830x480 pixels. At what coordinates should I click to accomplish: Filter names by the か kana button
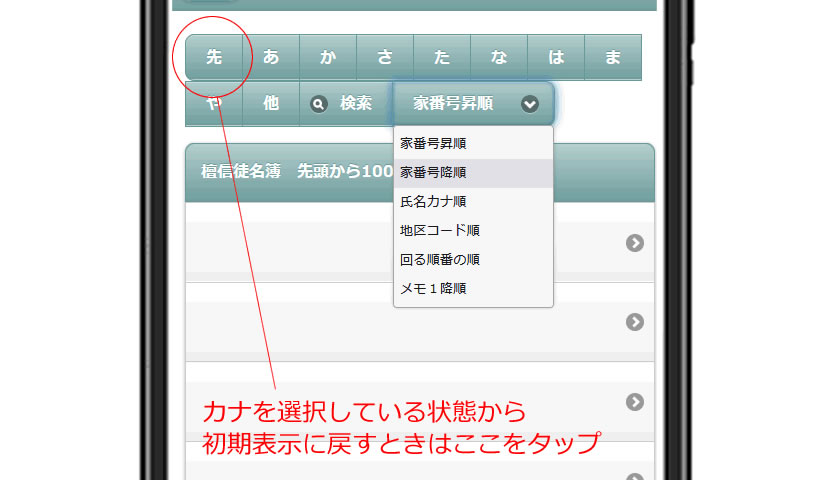tap(328, 57)
